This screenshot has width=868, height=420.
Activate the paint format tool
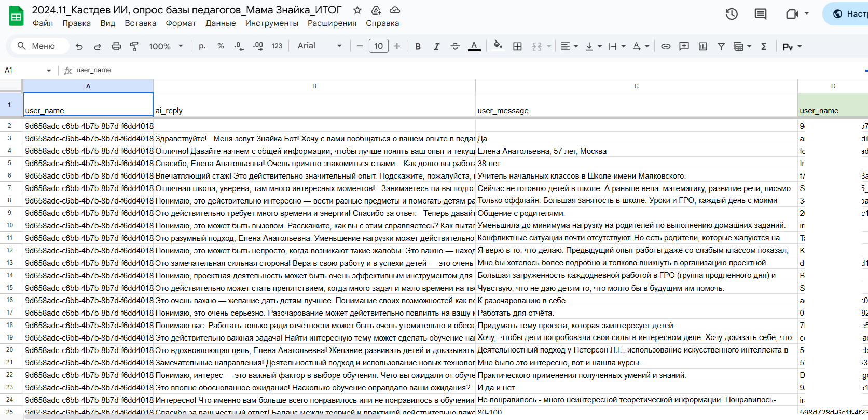[x=134, y=46]
